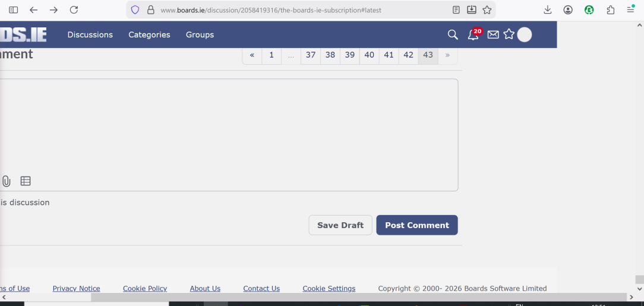The image size is (644, 306).
Task: Select current page 43
Action: coord(428,55)
